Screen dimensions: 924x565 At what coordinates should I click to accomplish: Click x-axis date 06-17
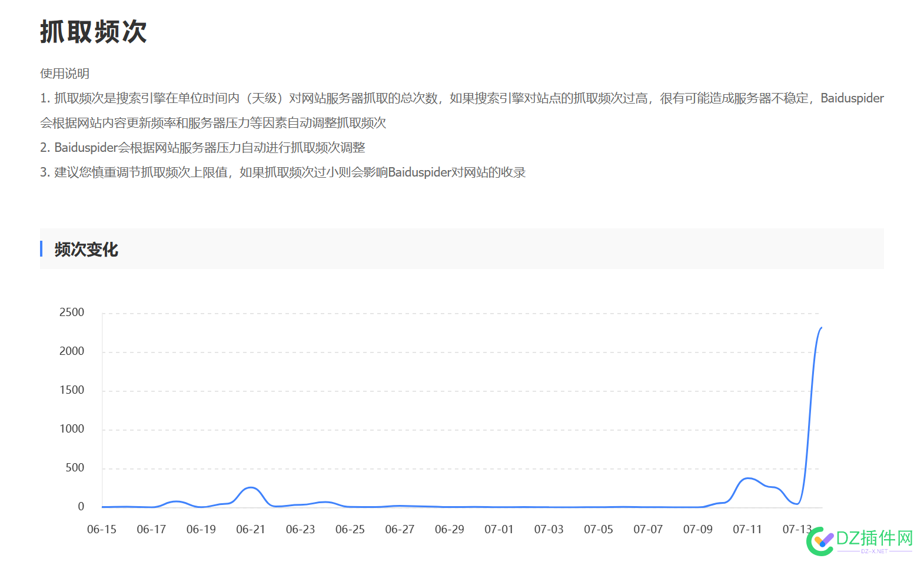click(151, 530)
